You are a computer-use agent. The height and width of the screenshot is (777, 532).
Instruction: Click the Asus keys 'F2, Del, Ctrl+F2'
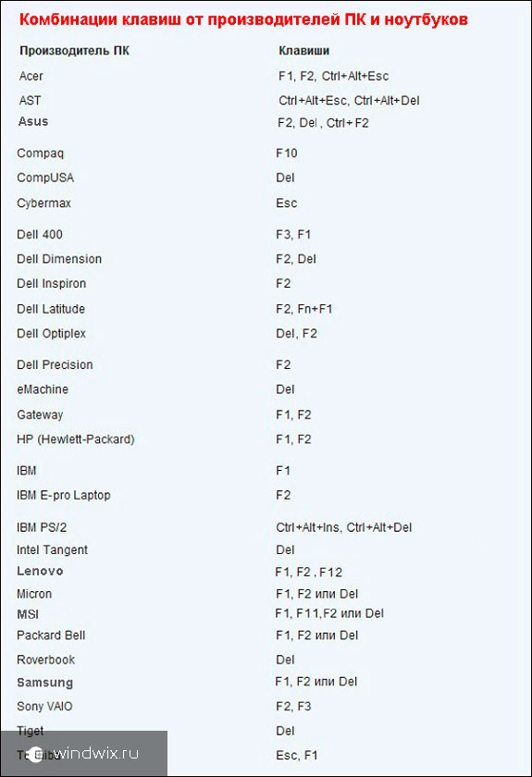(323, 123)
